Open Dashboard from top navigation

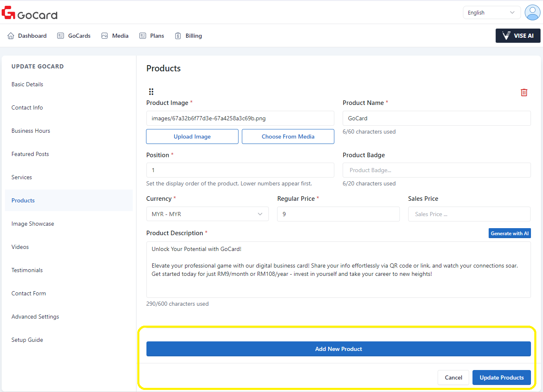pyautogui.click(x=27, y=36)
